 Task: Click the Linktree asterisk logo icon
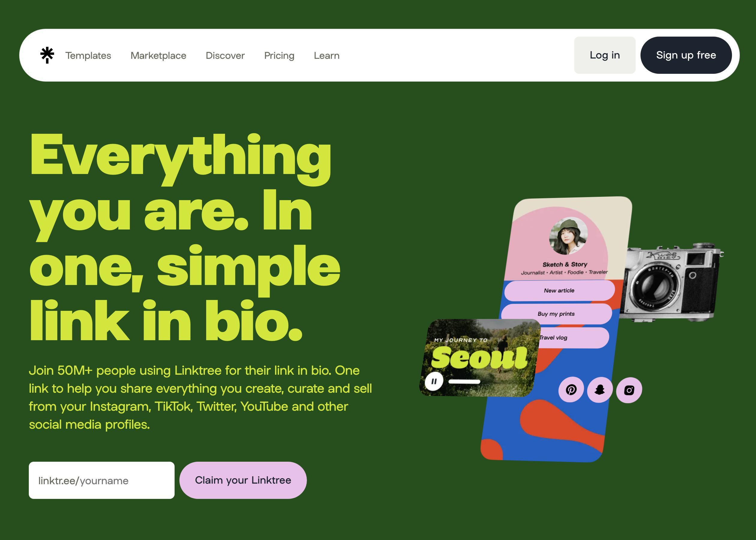click(46, 55)
